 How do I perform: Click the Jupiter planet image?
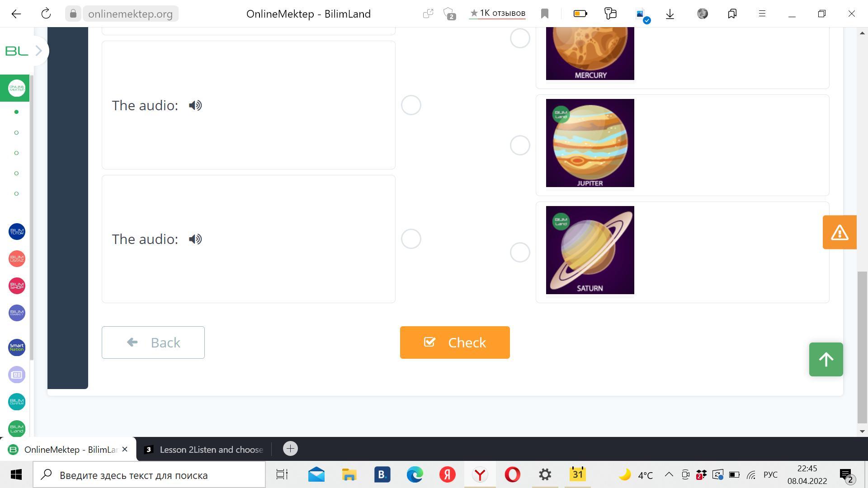pos(590,143)
